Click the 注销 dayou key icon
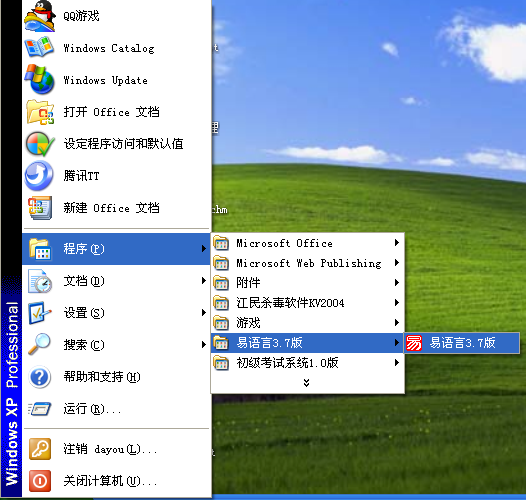526x500 pixels. click(40, 449)
